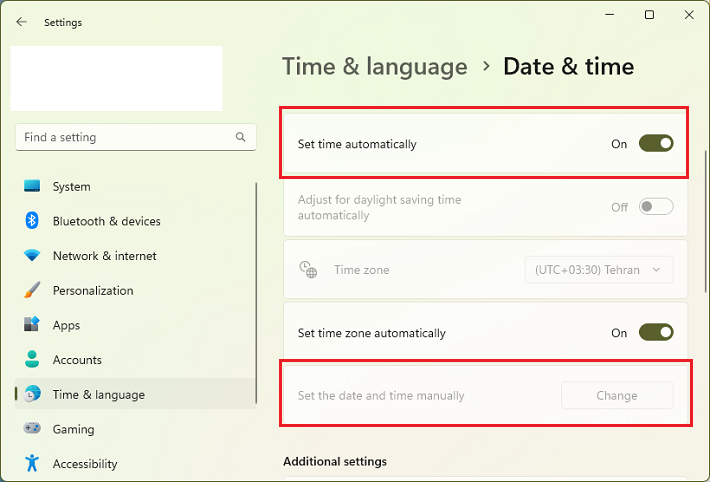Click the Accessibility figure icon
This screenshot has height=482, width=710.
32,463
